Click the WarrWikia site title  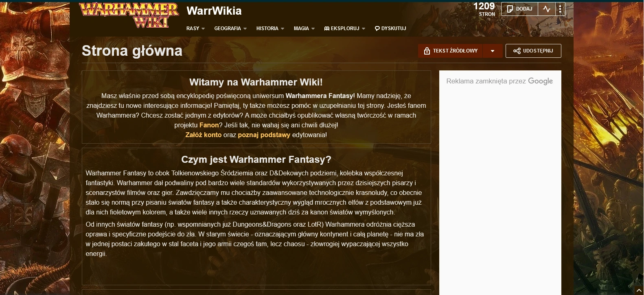tap(214, 11)
